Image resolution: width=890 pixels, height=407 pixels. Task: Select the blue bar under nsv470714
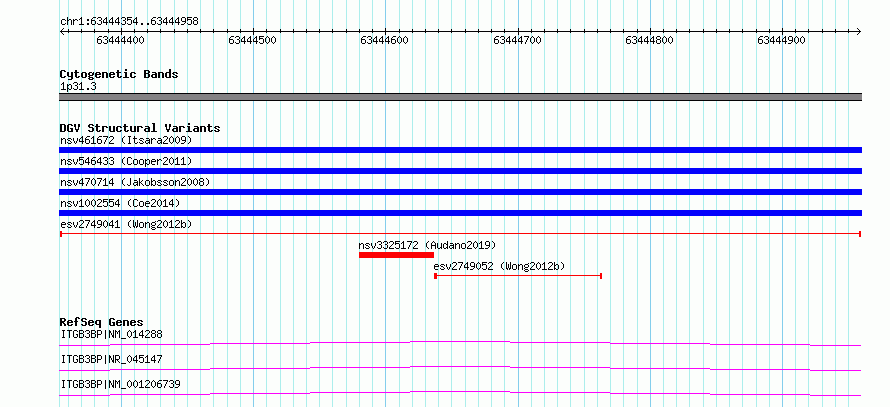(460, 192)
